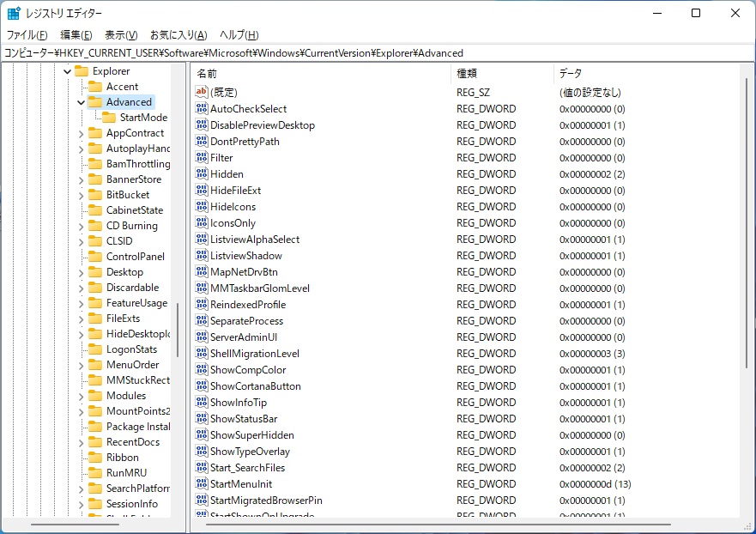
Task: Click the IconsOnly value icon
Action: click(x=202, y=222)
